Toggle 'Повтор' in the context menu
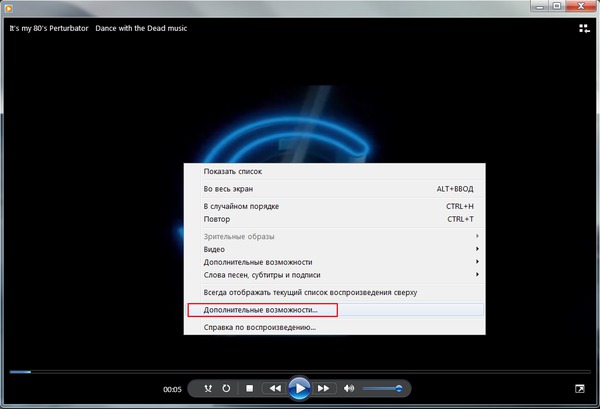The height and width of the screenshot is (409, 600). (217, 219)
